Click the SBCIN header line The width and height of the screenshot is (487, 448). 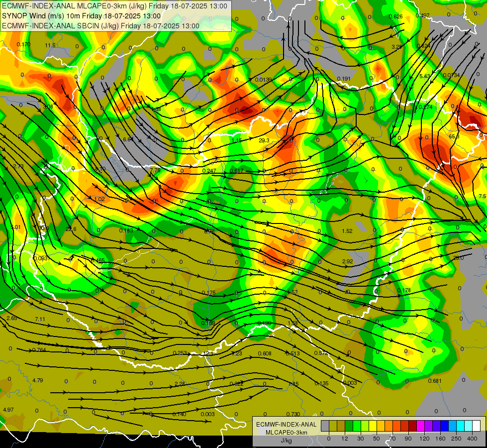[100, 26]
